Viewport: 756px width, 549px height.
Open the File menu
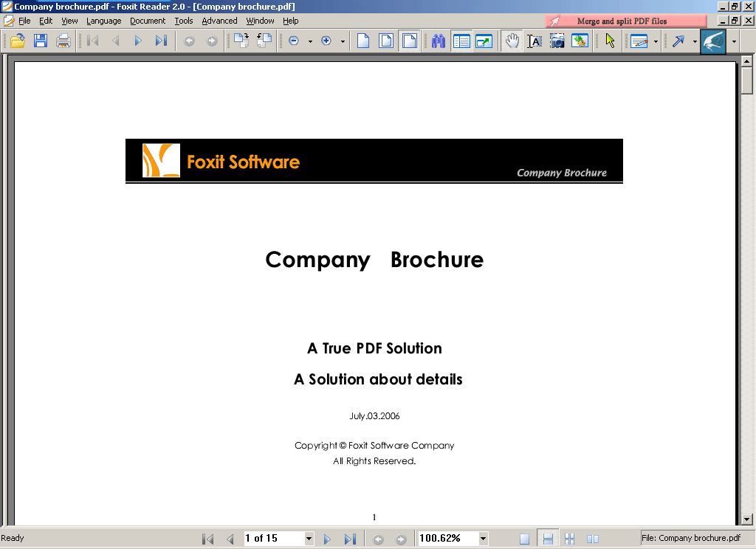(24, 21)
